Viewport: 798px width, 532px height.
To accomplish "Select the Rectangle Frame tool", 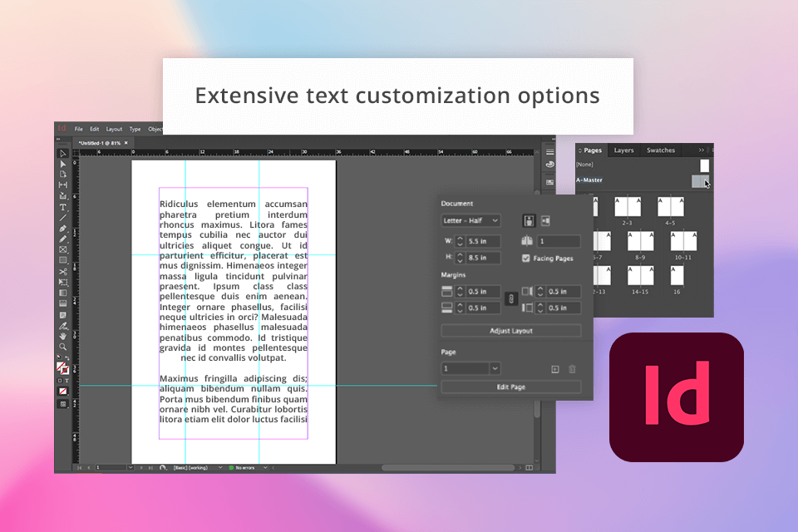I will 62,249.
